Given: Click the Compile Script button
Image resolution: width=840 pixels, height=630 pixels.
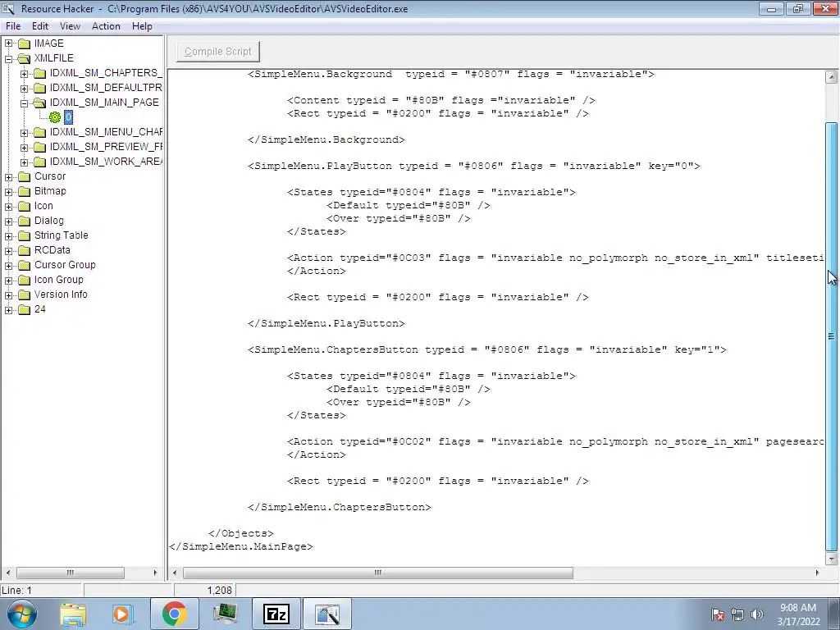Looking at the screenshot, I should pos(218,52).
